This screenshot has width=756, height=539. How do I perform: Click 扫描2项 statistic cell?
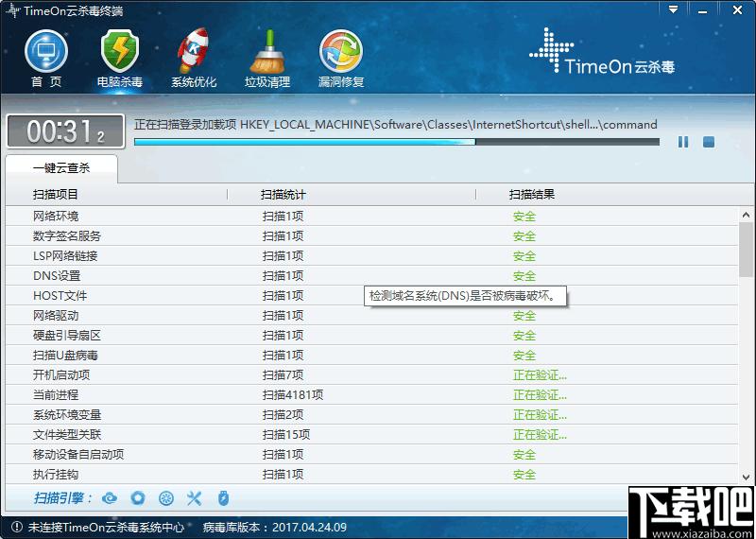pos(283,414)
